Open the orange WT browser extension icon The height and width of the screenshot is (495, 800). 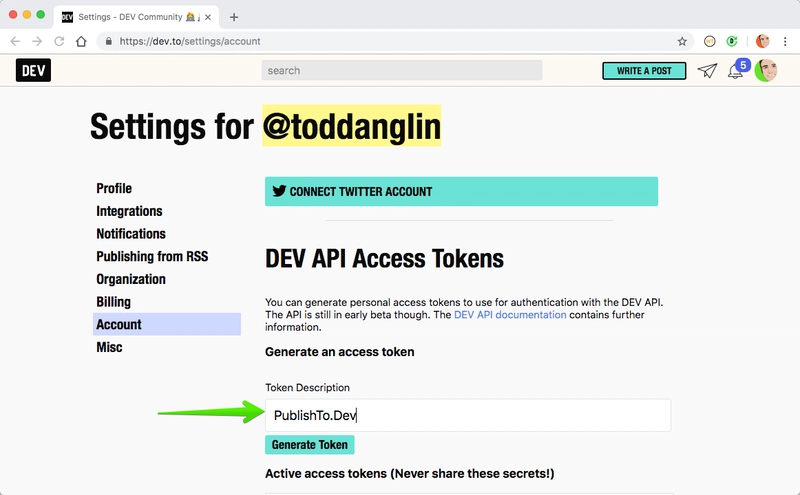click(709, 41)
